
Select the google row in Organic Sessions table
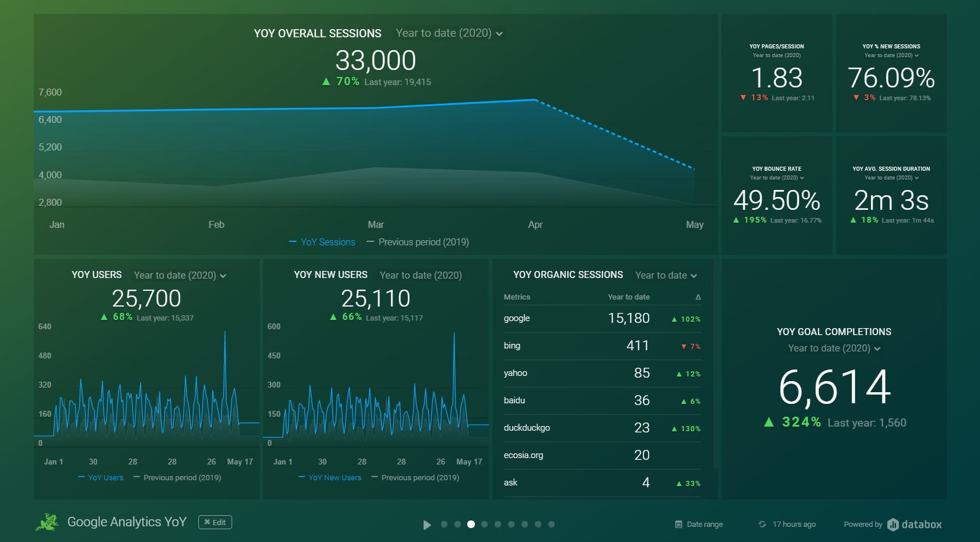(x=601, y=319)
